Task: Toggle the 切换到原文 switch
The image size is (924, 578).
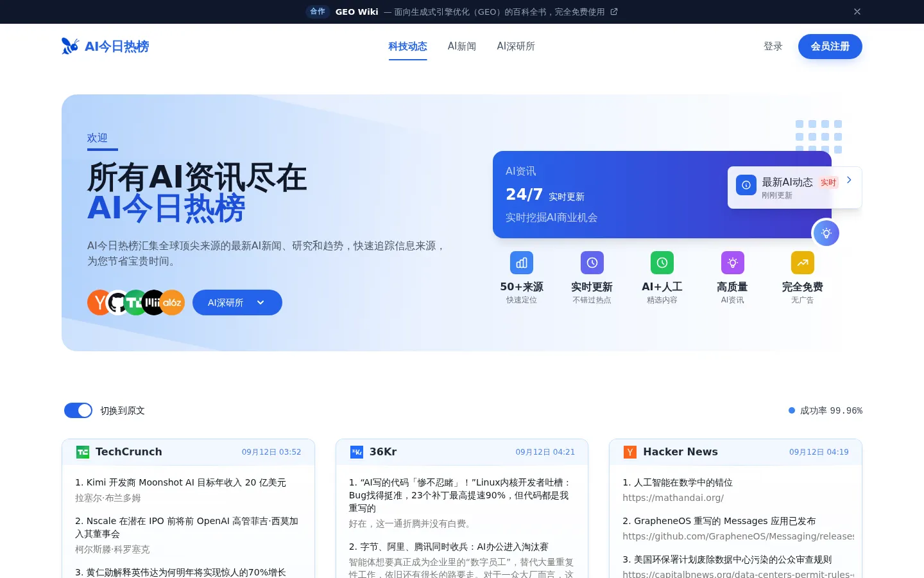Action: point(78,410)
